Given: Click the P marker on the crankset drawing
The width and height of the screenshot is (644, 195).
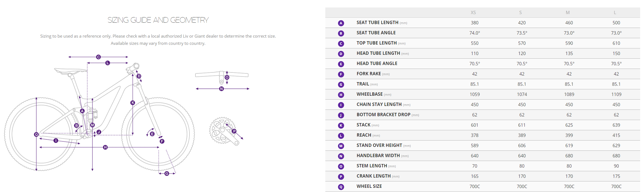Looking at the screenshot, I should (234, 131).
